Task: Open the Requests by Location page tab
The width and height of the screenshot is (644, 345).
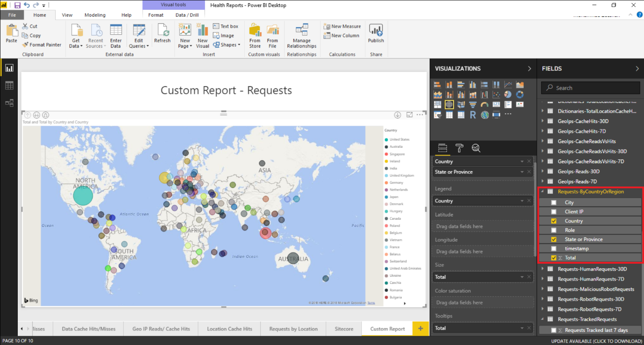Action: (x=293, y=329)
